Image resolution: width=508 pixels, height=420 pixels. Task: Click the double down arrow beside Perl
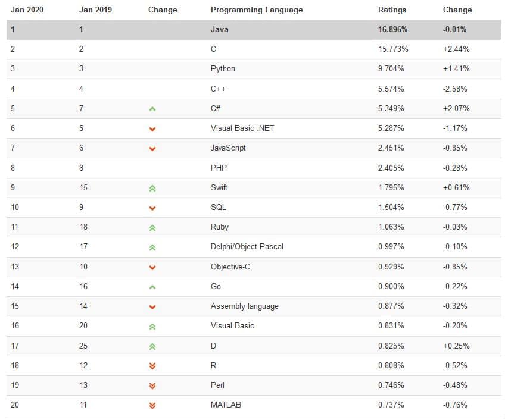pyautogui.click(x=152, y=386)
